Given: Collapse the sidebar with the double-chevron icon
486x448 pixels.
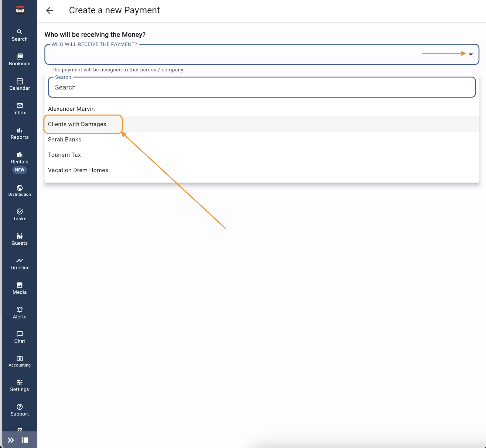Looking at the screenshot, I should coord(11,439).
